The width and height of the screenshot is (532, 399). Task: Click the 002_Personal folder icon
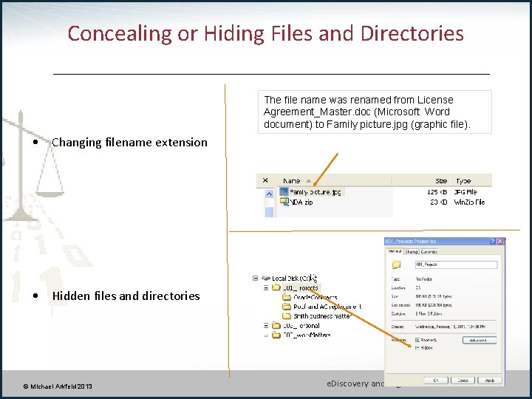276,326
